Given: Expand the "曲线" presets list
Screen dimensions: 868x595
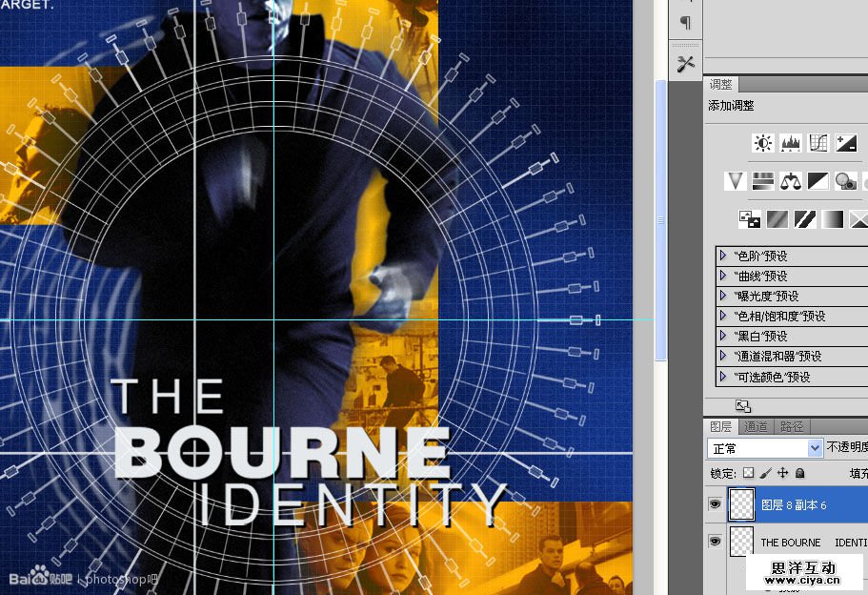Looking at the screenshot, I should pos(723,276).
